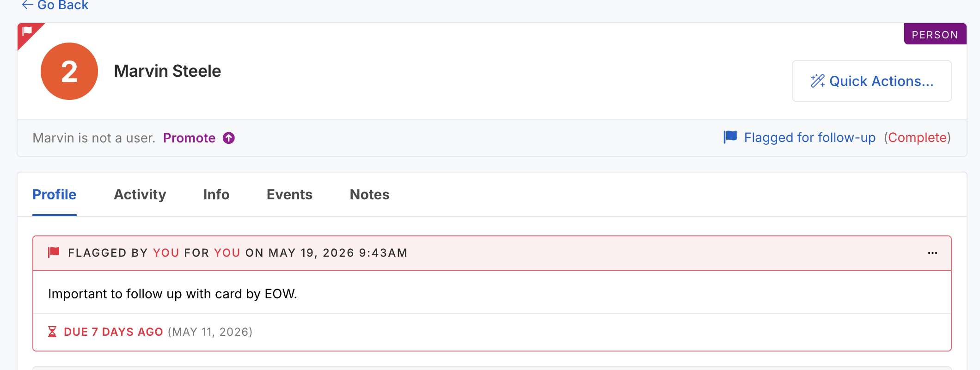The width and height of the screenshot is (980, 370).
Task: Open the Events tab
Action: coord(289,195)
